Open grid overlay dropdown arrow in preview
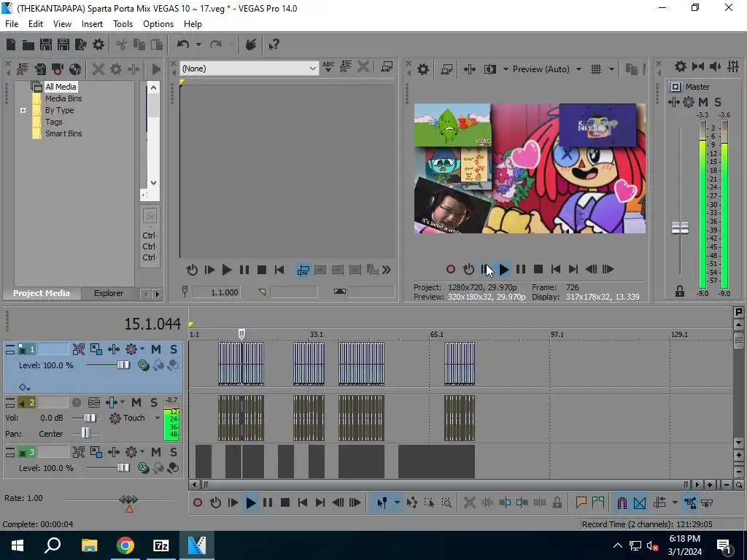This screenshot has width=747, height=560. (x=611, y=69)
